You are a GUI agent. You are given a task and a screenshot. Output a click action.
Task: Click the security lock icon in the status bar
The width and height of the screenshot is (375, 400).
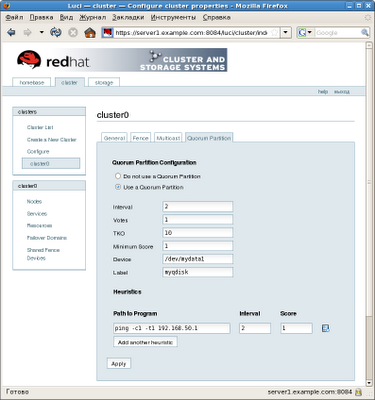click(358, 392)
